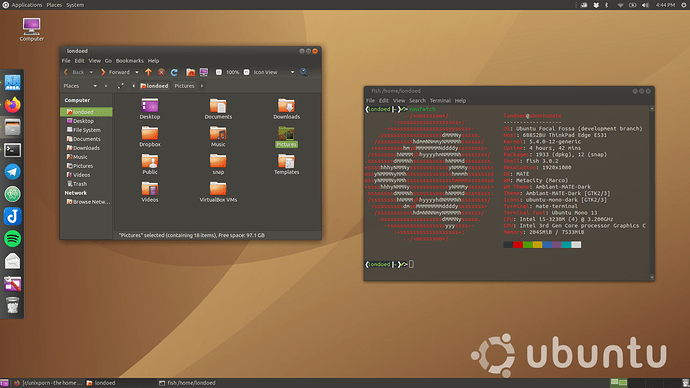
Task: Open mail envelope icon in dock
Action: [12, 261]
